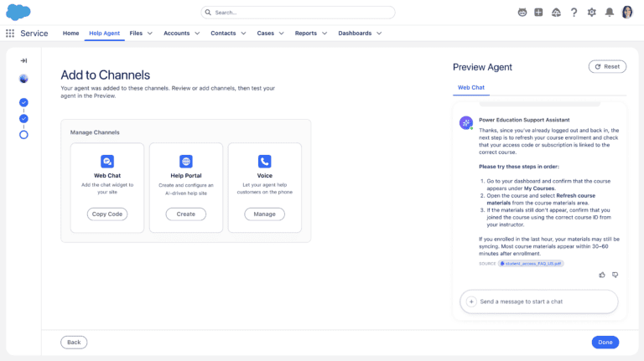This screenshot has height=361, width=644.
Task: Click the chat message input field
Action: coord(539,302)
